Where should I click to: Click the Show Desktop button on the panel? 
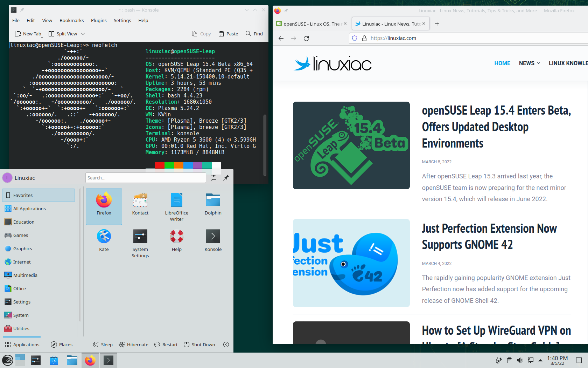(579, 360)
